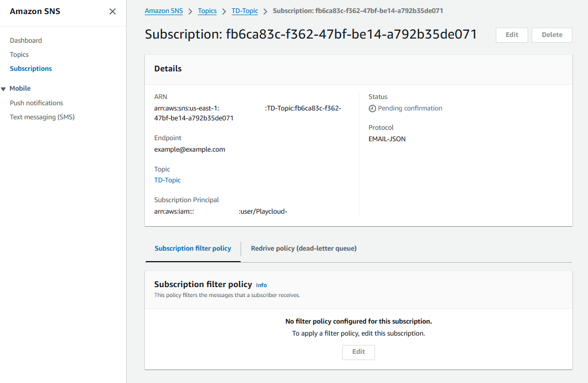Viewport: 588px width, 383px height.
Task: Select the subscription ID page heading
Action: point(311,34)
